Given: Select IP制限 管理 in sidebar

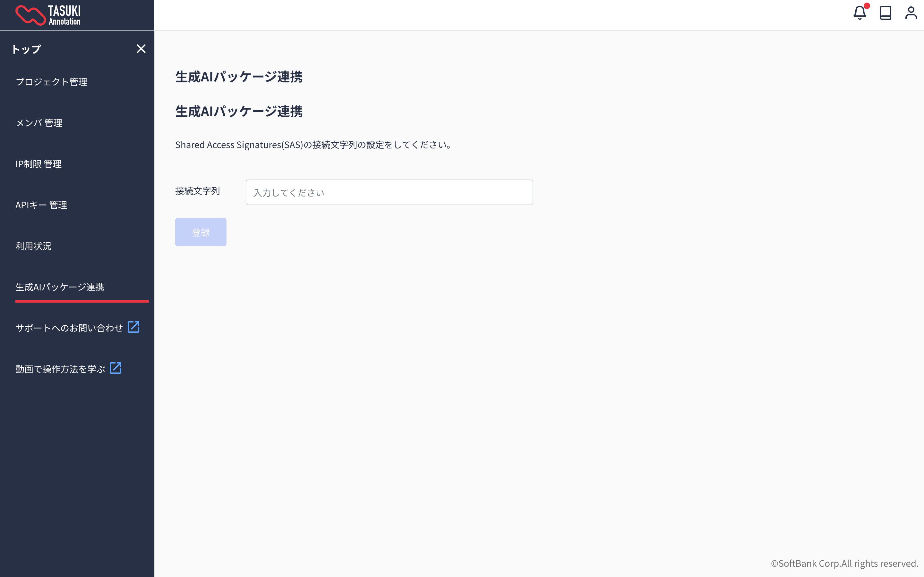Looking at the screenshot, I should (38, 164).
